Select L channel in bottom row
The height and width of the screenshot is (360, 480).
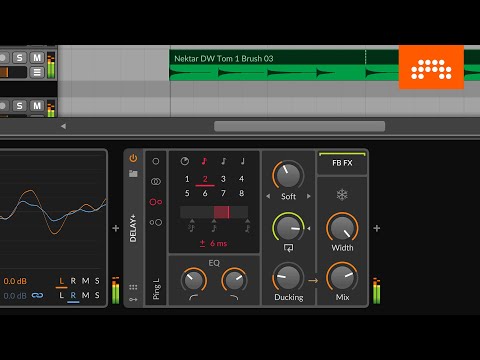click(61, 295)
